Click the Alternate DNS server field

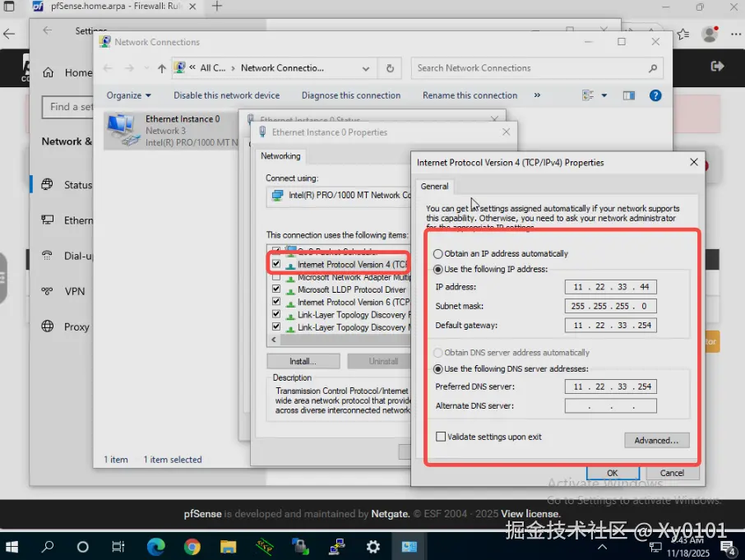pos(610,405)
